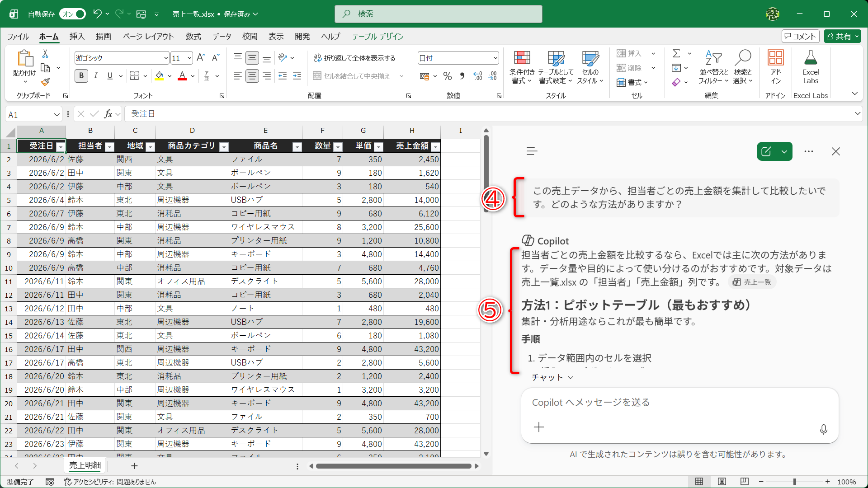Image resolution: width=868 pixels, height=488 pixels.
Task: Click the percent style icon
Action: pos(448,76)
